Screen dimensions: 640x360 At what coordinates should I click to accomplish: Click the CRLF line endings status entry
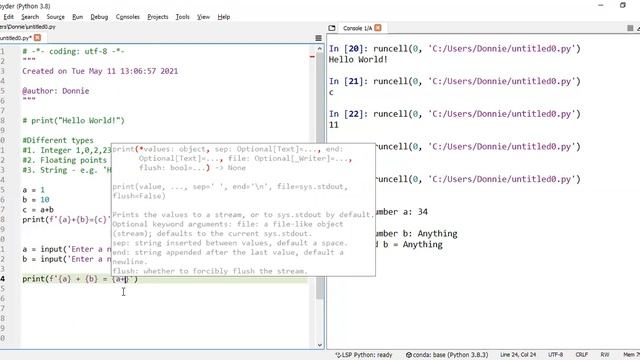click(582, 355)
